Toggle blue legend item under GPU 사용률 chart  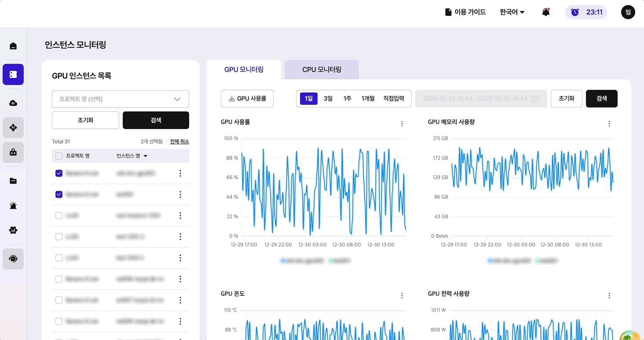pyautogui.click(x=302, y=261)
